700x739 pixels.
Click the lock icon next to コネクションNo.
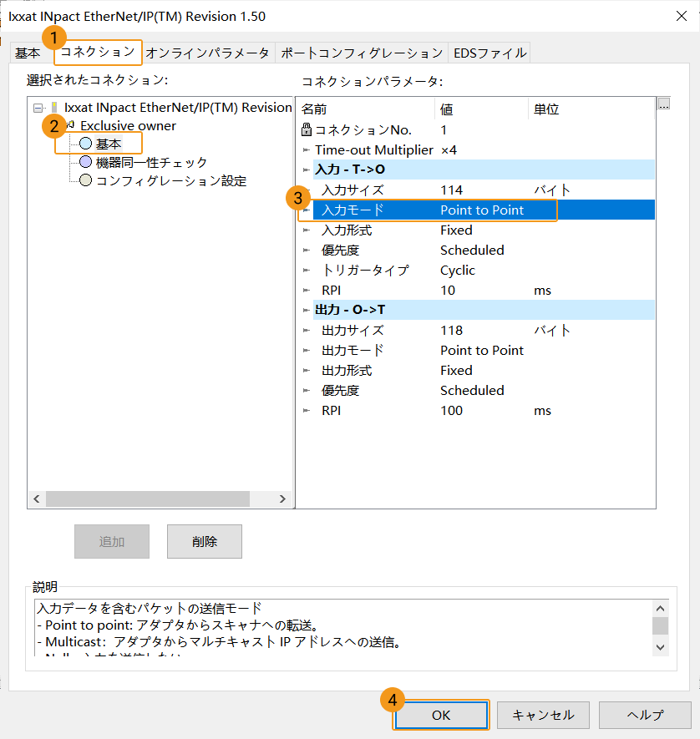pos(307,129)
